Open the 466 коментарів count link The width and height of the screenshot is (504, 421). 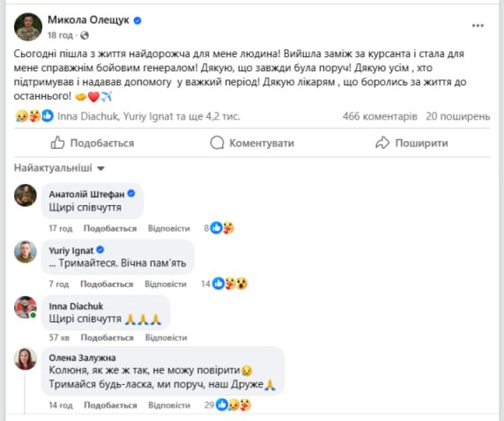tap(379, 116)
